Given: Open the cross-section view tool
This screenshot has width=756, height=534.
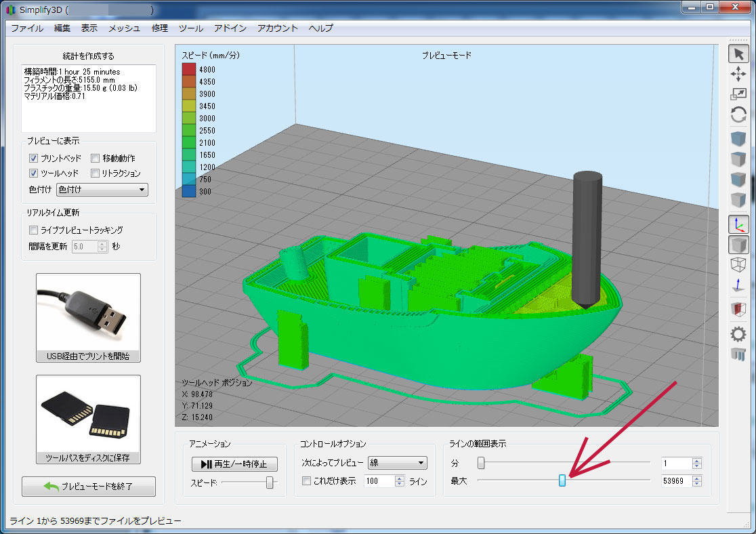Looking at the screenshot, I should coord(738,310).
